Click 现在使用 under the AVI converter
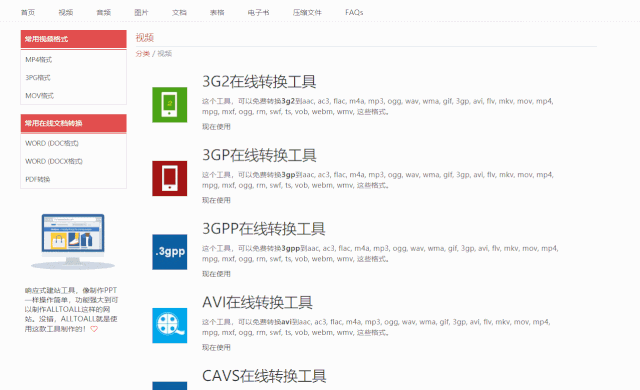 (x=216, y=347)
